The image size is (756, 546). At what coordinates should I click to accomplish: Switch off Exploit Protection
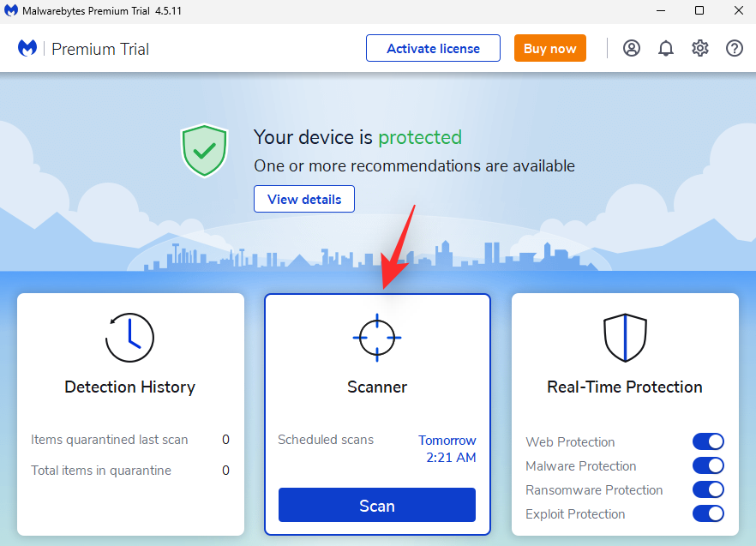(708, 514)
